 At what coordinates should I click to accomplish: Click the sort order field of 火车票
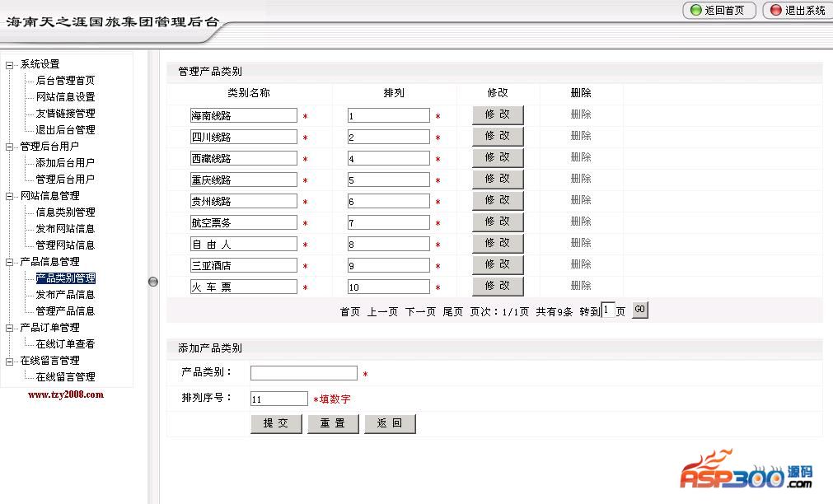click(x=389, y=287)
